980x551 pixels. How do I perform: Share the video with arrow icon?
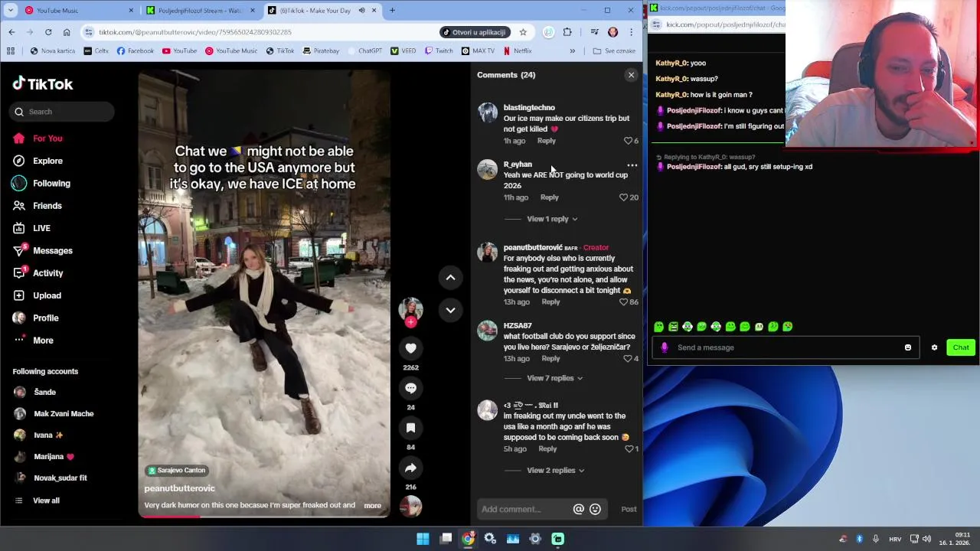410,468
